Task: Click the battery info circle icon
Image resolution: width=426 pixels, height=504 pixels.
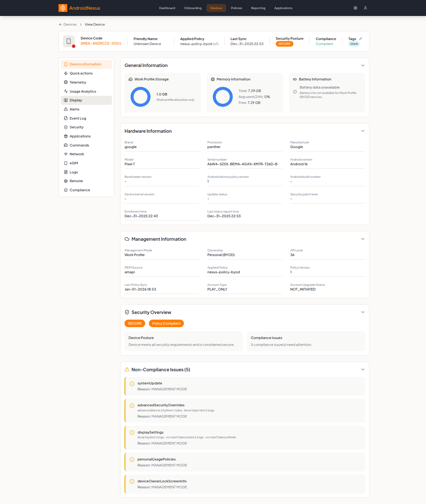Action: [295, 92]
